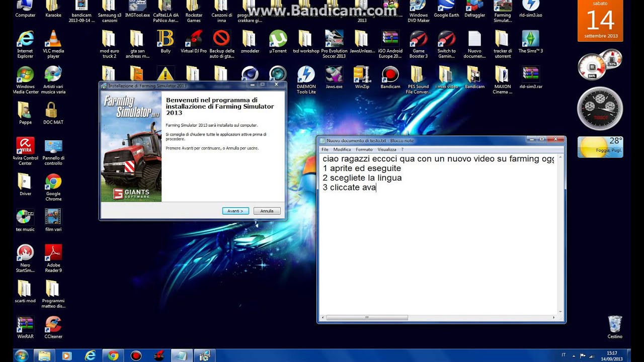Click right scroll arrow in Blocco note
This screenshot has height=362, width=644.
pos(554,318)
